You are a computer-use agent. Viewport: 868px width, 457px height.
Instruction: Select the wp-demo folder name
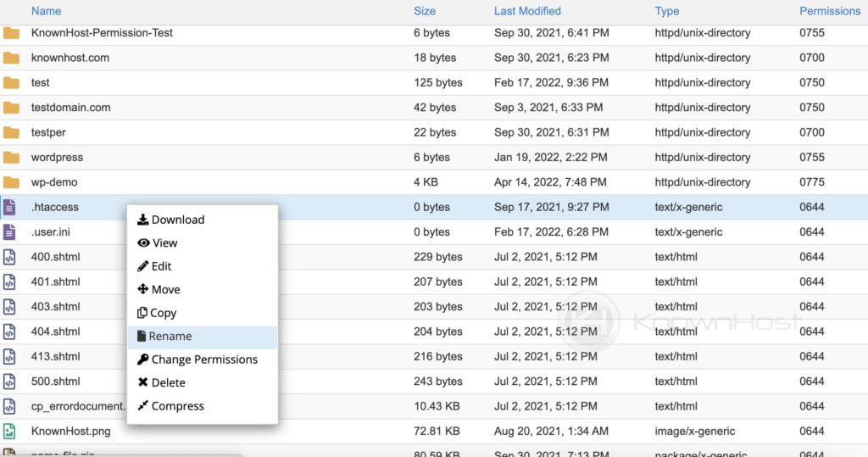click(x=54, y=182)
